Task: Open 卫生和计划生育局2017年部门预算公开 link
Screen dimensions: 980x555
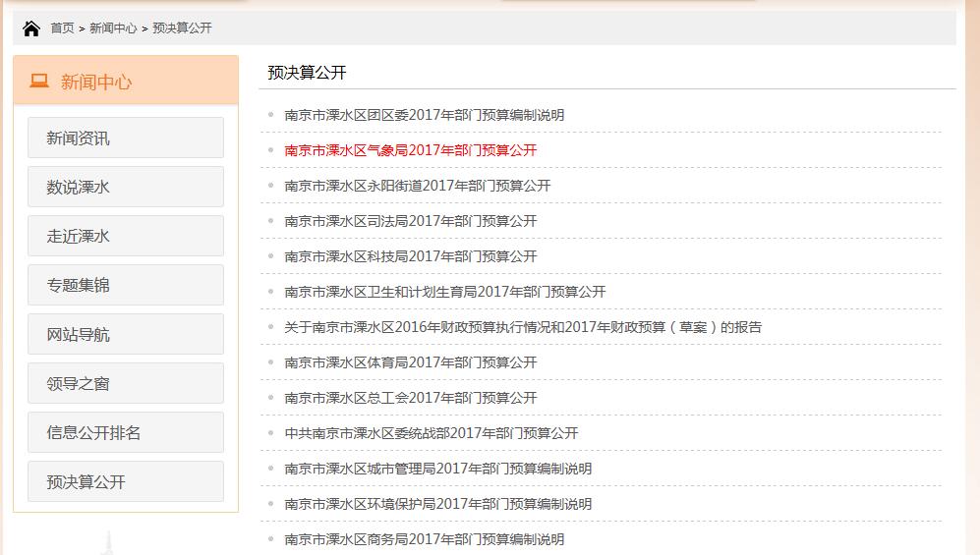Action: pos(444,292)
